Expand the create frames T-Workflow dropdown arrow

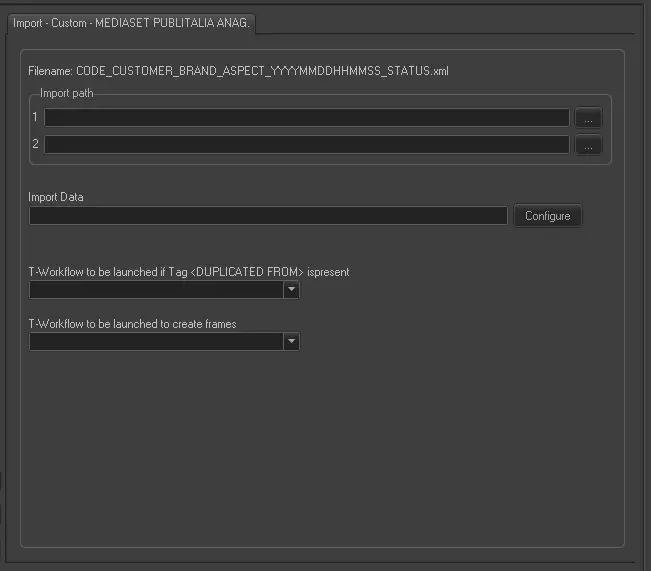pos(291,342)
